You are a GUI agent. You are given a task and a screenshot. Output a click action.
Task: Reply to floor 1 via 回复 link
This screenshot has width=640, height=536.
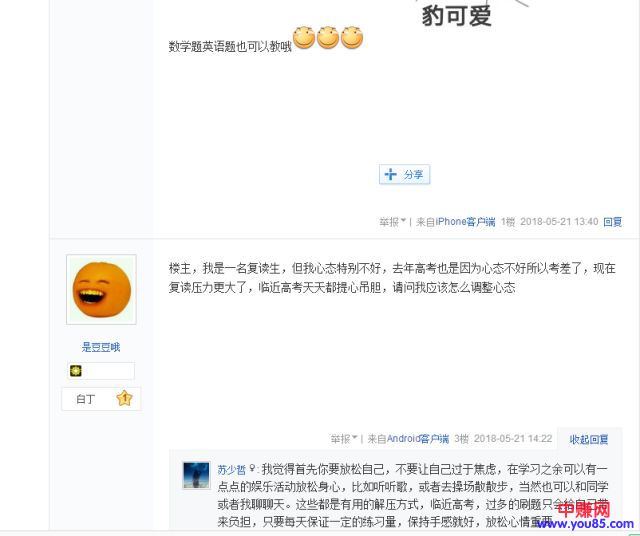point(612,222)
